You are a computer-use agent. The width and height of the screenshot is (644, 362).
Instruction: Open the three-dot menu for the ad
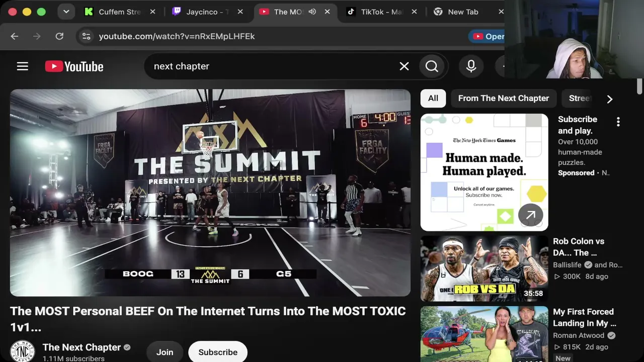click(x=618, y=122)
